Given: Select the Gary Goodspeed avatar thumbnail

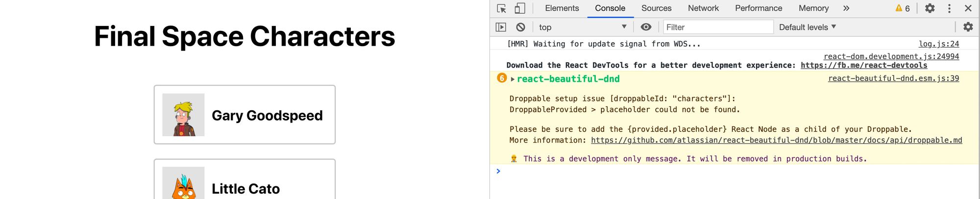Looking at the screenshot, I should click(x=183, y=115).
